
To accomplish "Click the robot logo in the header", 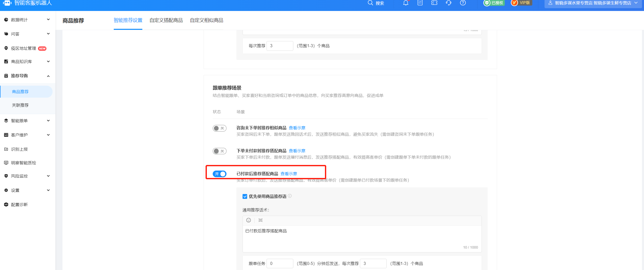I will (x=7, y=3).
